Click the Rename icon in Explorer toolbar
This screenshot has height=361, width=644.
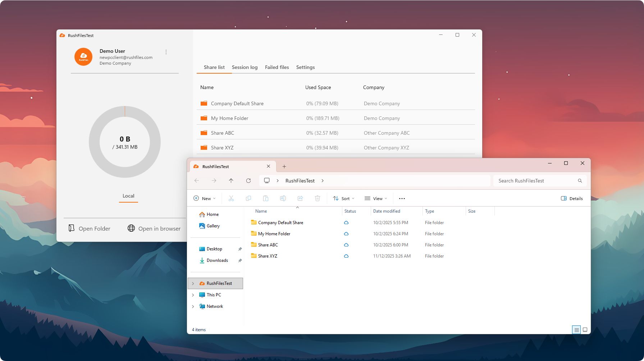283,198
